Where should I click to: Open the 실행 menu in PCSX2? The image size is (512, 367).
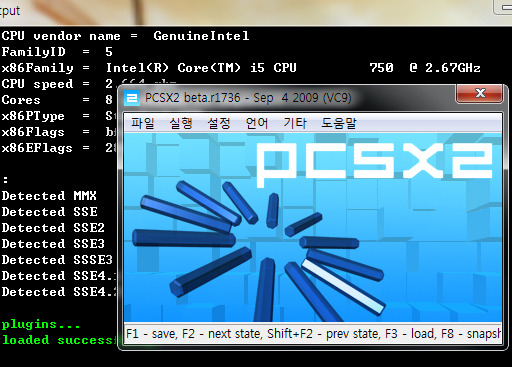181,123
